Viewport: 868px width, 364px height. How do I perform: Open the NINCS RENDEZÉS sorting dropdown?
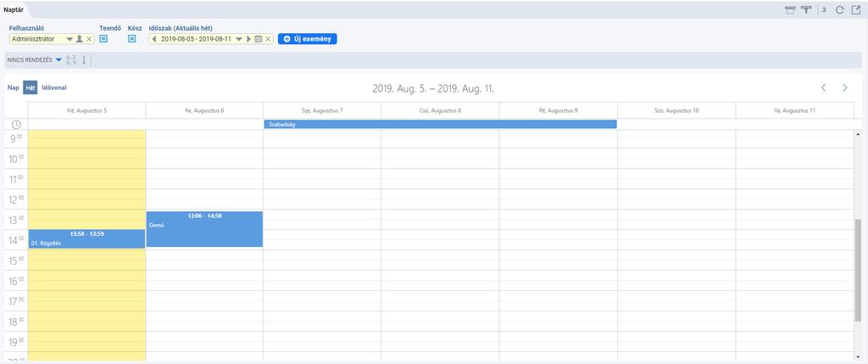point(34,60)
